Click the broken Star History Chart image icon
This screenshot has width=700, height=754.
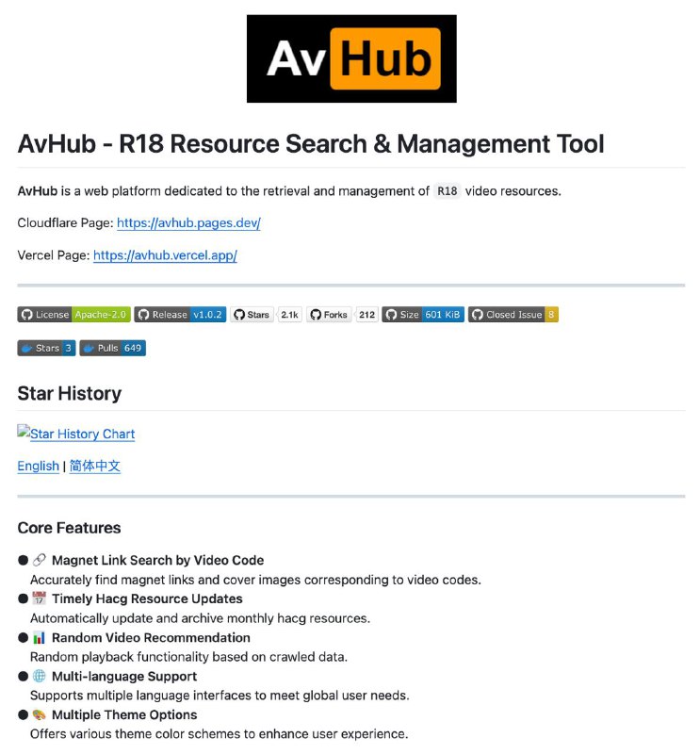click(24, 431)
